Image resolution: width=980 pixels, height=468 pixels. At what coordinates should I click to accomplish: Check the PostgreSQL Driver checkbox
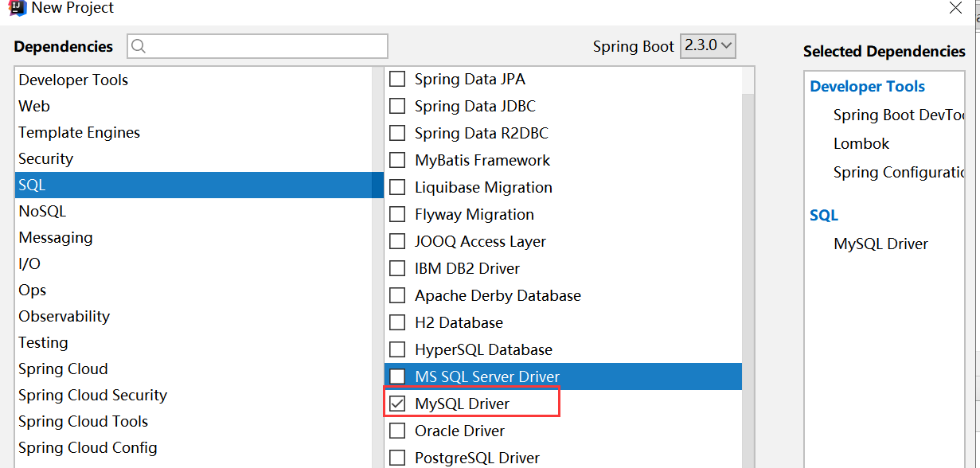pos(396,458)
